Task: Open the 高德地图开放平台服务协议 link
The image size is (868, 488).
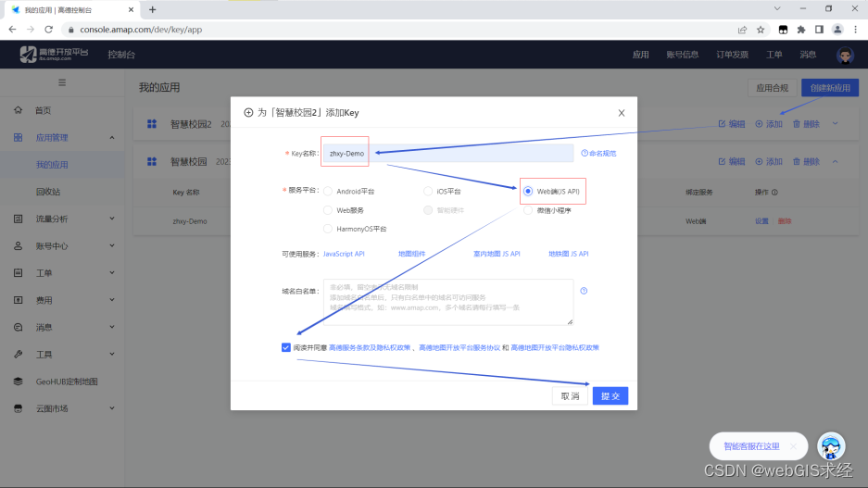Action: pyautogui.click(x=459, y=348)
